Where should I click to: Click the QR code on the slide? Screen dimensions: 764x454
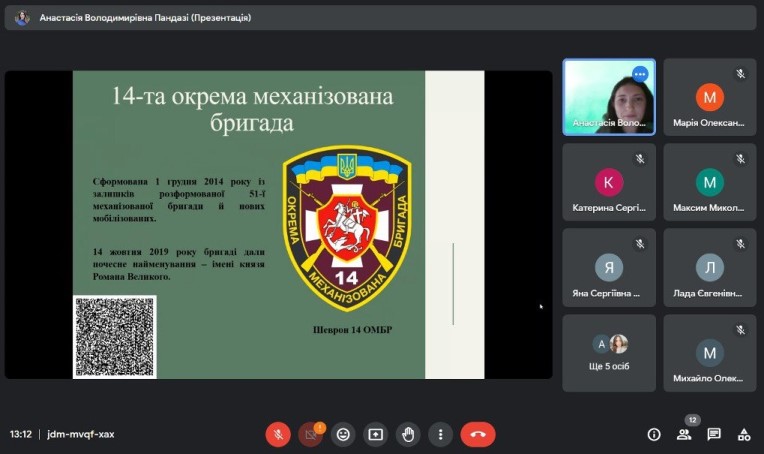click(114, 337)
